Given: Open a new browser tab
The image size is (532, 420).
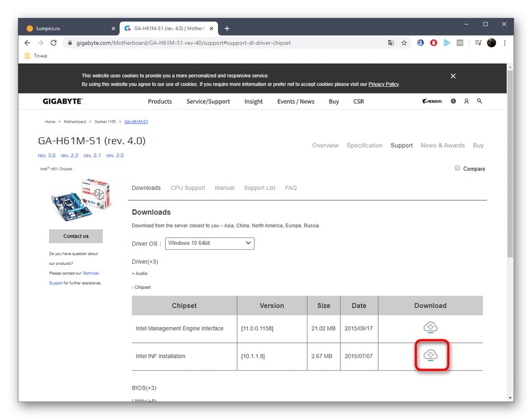Looking at the screenshot, I should [227, 29].
